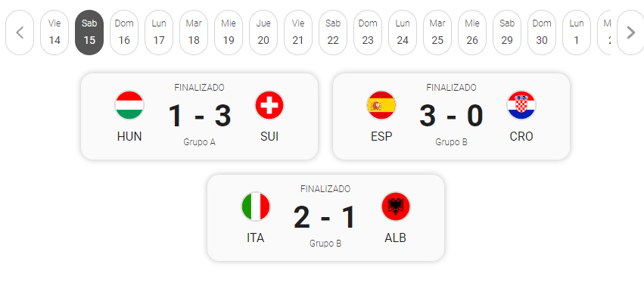The image size is (644, 295).
Task: Click the Croatia flag icon
Action: point(521,105)
